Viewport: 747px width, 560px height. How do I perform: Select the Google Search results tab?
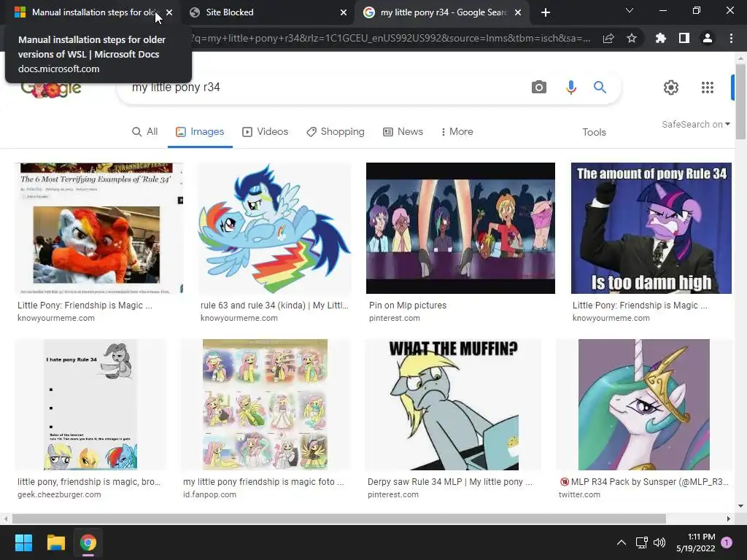pyautogui.click(x=443, y=12)
